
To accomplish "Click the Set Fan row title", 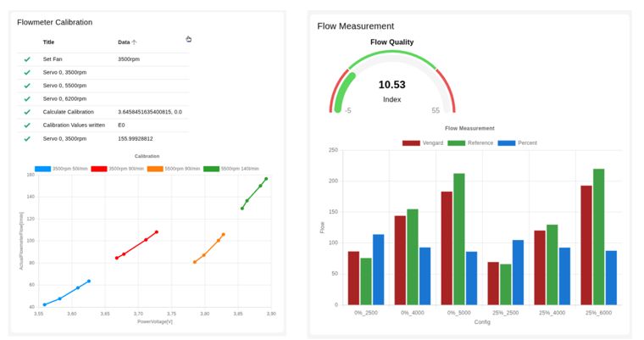I will tap(53, 59).
